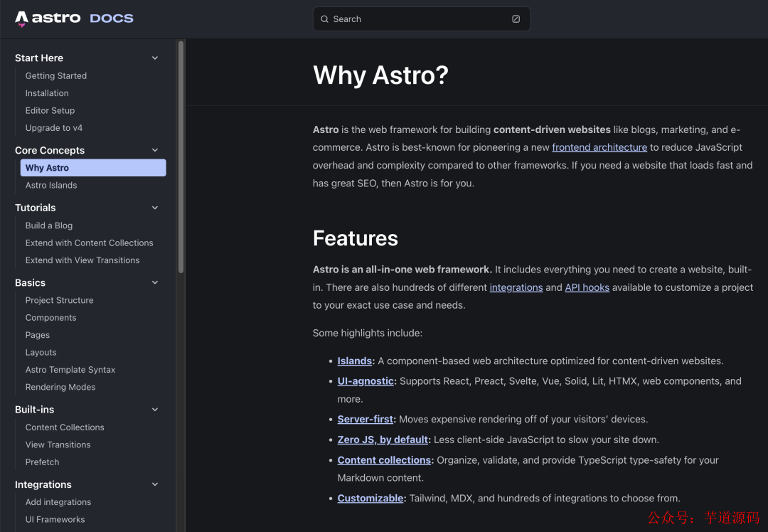Open Content Collections under Built-ins
Viewport: 768px width, 532px height.
point(65,427)
